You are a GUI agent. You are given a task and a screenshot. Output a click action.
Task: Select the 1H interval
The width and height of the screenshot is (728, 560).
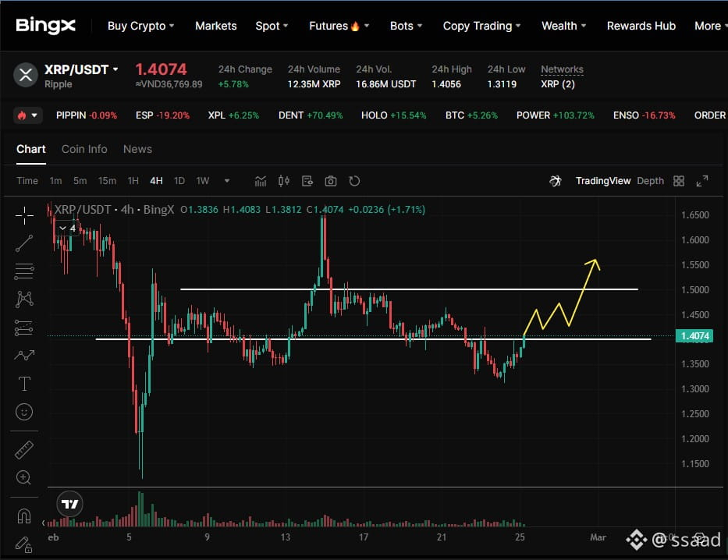[x=133, y=181]
